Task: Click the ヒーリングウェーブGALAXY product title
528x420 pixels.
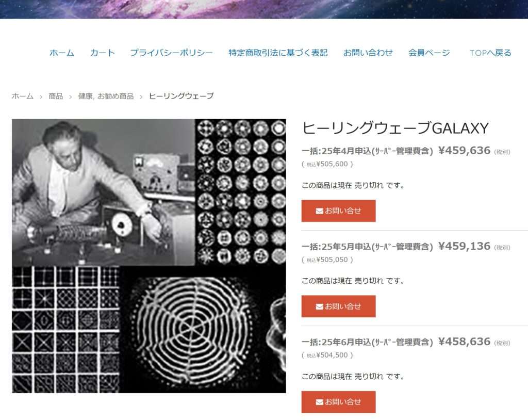Action: pos(395,128)
